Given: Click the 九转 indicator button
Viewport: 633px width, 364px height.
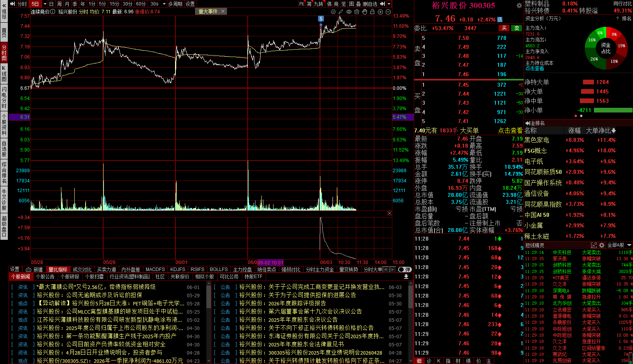Looking at the screenshot, I should tap(319, 4).
